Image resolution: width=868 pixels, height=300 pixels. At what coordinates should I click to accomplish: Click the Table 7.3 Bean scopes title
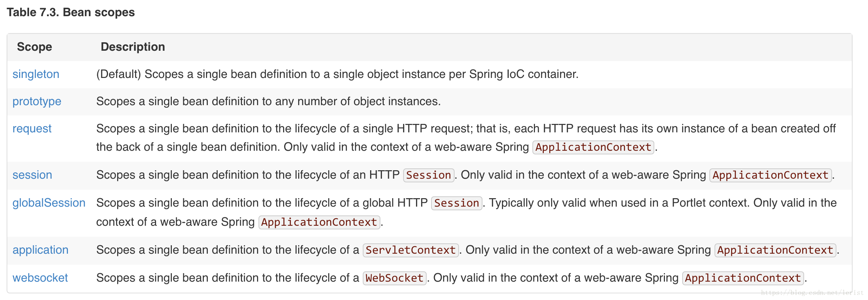71,12
